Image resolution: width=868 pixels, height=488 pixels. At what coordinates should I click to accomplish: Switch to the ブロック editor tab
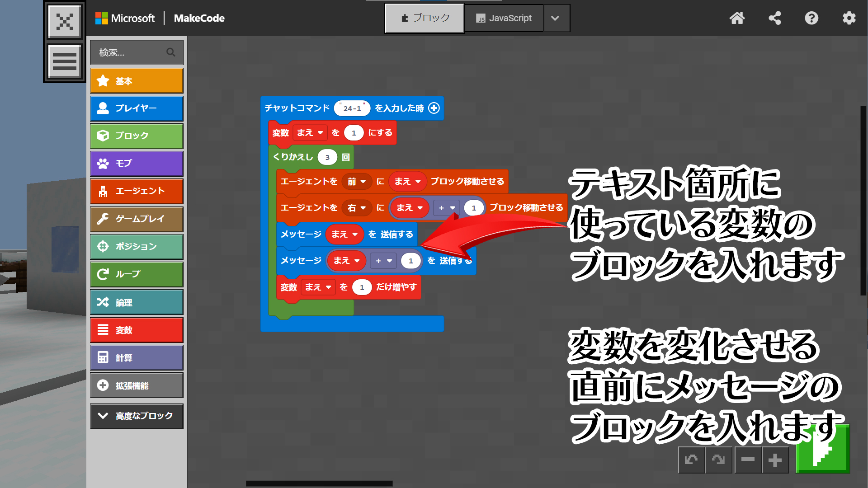pyautogui.click(x=425, y=18)
